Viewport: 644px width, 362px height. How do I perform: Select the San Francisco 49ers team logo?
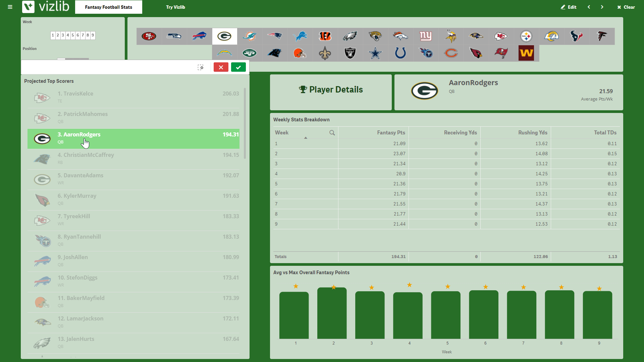pos(149,36)
